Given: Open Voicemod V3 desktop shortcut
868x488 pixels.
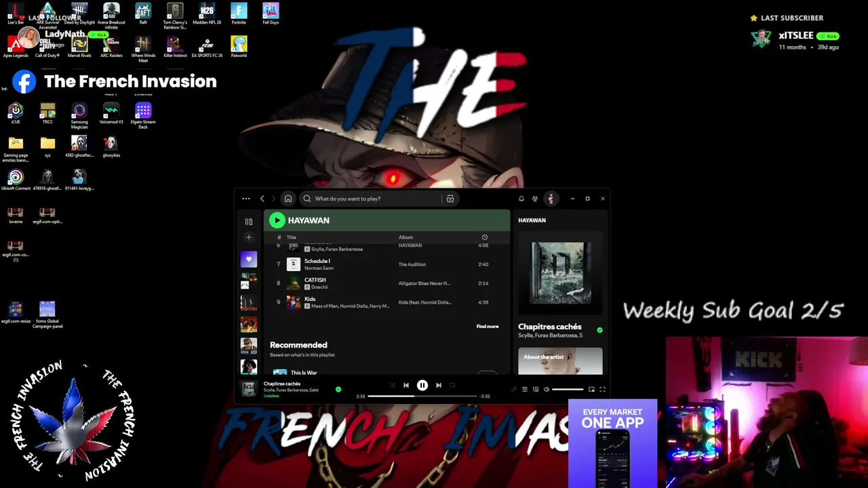Looking at the screenshot, I should coord(111,113).
